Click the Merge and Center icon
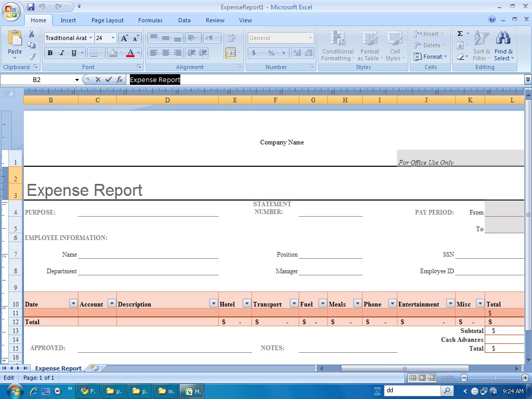 point(230,53)
